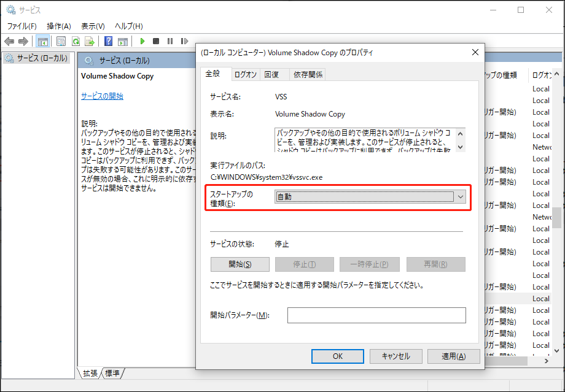
Task: Expand the 説明 scroll area downward
Action: (x=461, y=147)
